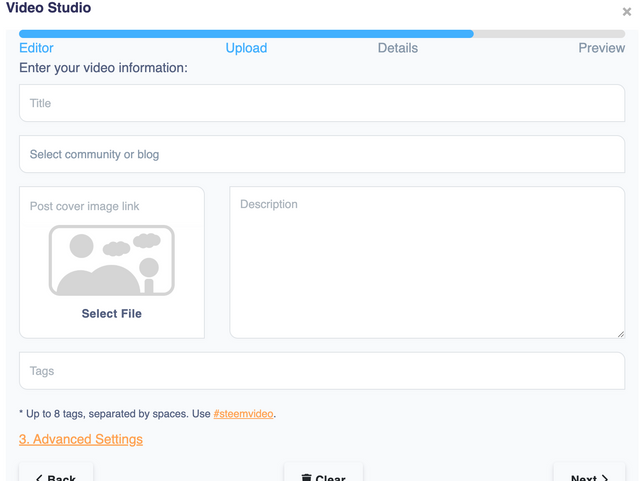
Task: Open the Select community or blog dropdown
Action: pyautogui.click(x=321, y=154)
